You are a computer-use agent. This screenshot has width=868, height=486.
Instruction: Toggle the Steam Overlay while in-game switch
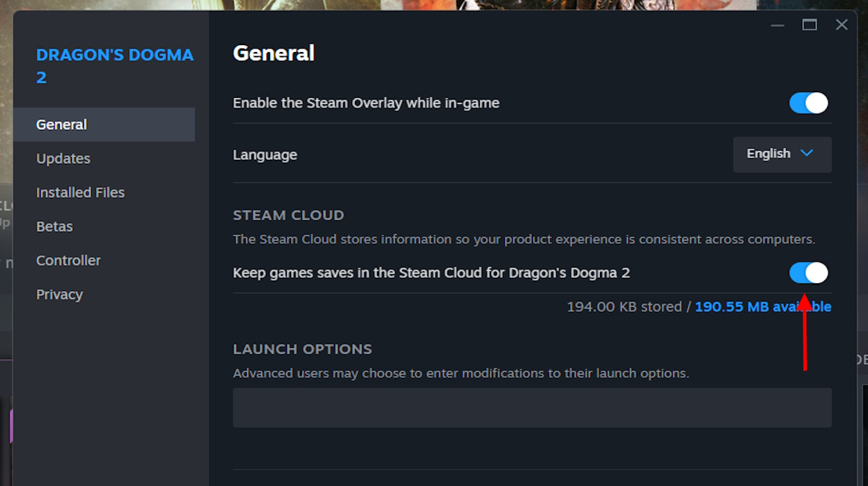tap(808, 103)
